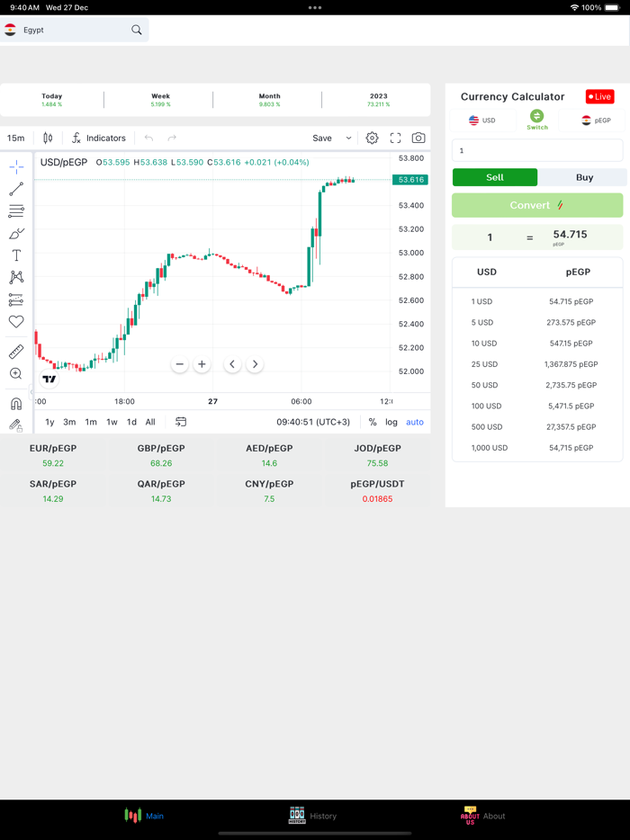Viewport: 630px width, 840px height.
Task: Open chart settings gear
Action: [372, 139]
